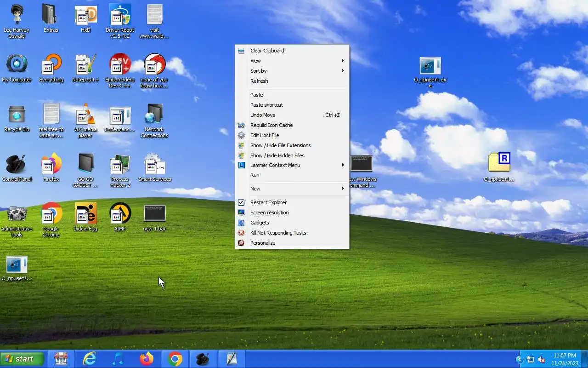Select the Google Chrome desktop shortcut

tap(51, 219)
